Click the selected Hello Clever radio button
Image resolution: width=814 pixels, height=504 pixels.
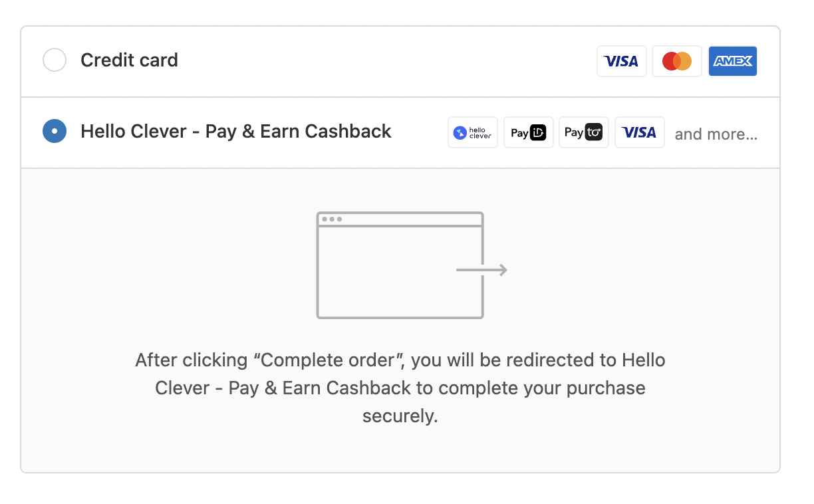[55, 131]
